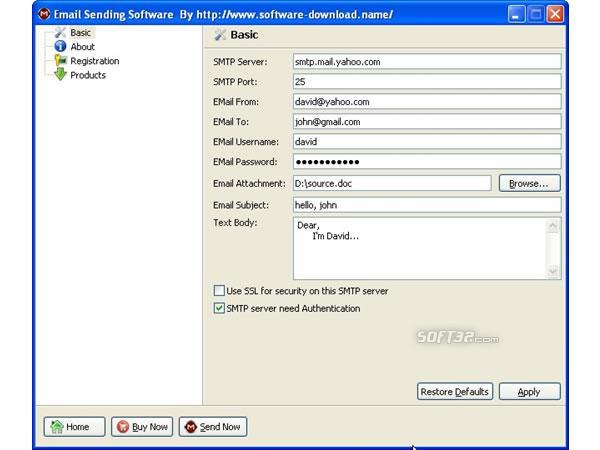Open the About page in sidebar
The width and height of the screenshot is (600, 450).
(82, 47)
